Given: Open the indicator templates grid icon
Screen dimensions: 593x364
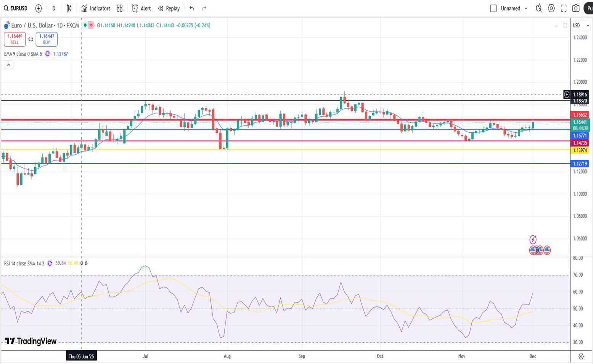Looking at the screenshot, I should tap(120, 8).
